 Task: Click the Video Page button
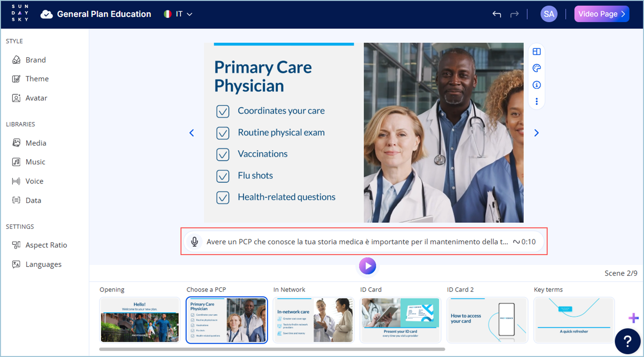601,14
